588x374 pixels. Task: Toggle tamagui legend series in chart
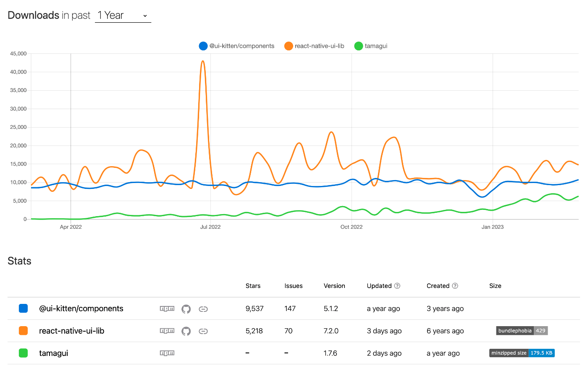[371, 46]
